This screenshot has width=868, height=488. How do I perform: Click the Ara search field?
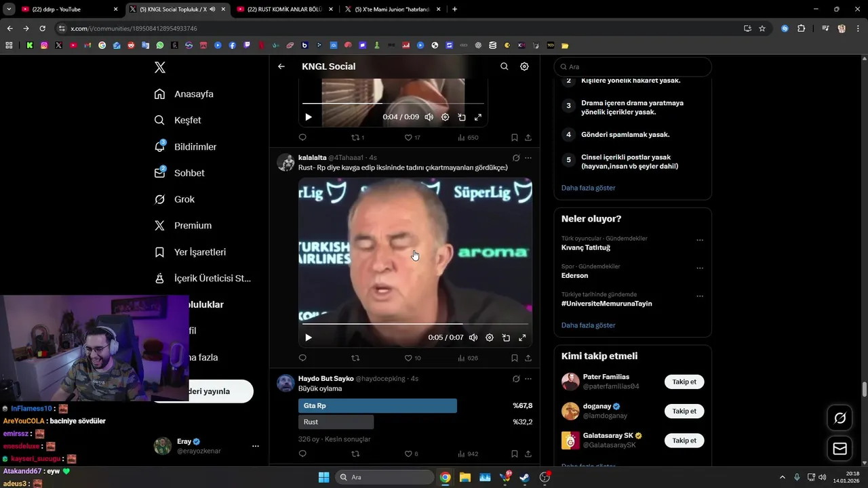[x=633, y=67]
